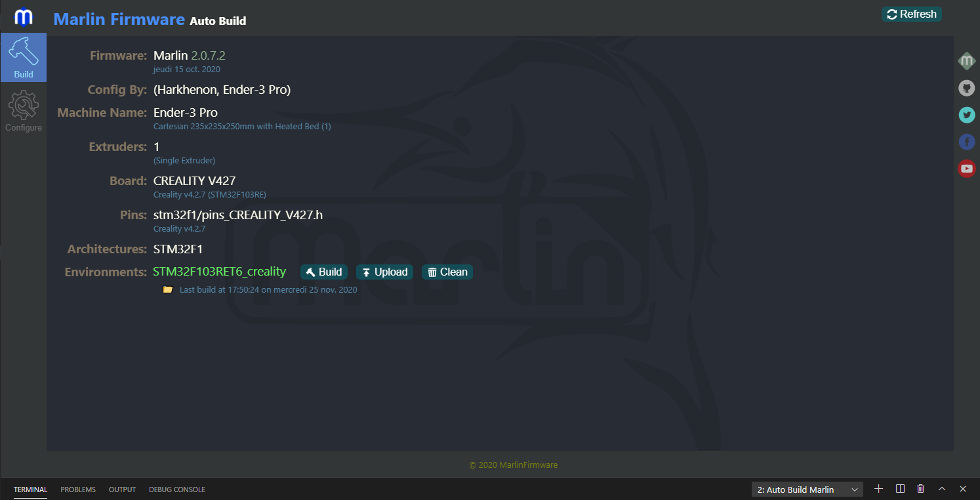Open the GitHub icon link
The width and height of the screenshot is (980, 500).
[x=967, y=88]
